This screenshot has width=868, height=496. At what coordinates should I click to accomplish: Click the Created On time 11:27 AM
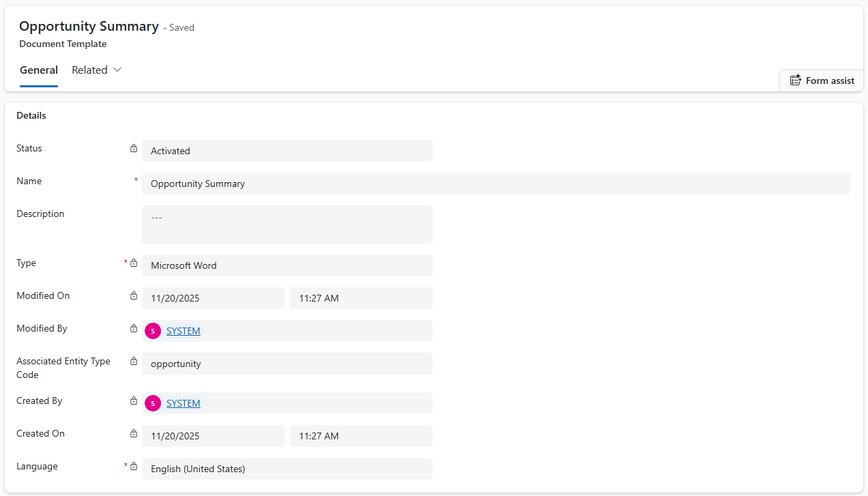click(x=361, y=436)
